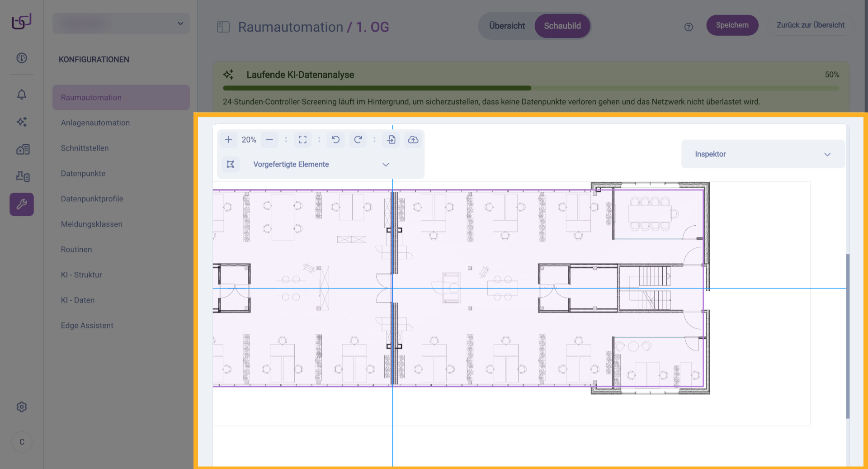868x469 pixels.
Task: Expand the Vorgefertigte Elemente dropdown
Action: (385, 165)
